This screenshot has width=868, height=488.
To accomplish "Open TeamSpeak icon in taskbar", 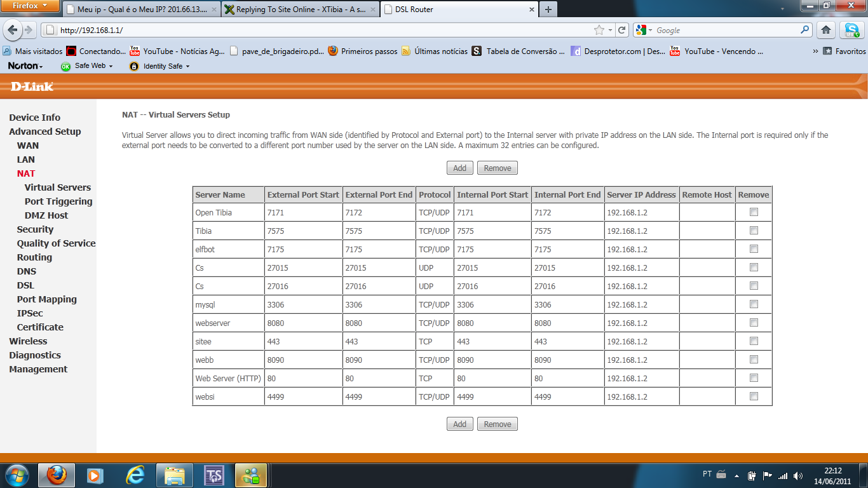I will (x=214, y=475).
